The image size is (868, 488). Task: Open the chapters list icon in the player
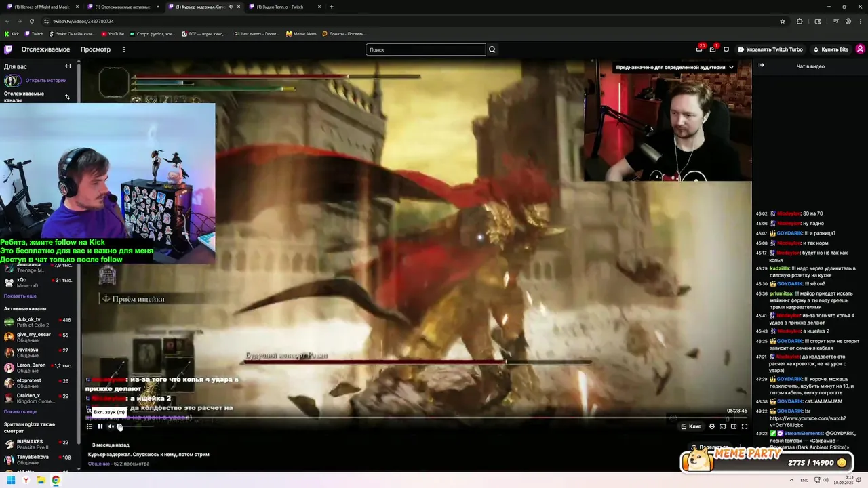(90, 426)
